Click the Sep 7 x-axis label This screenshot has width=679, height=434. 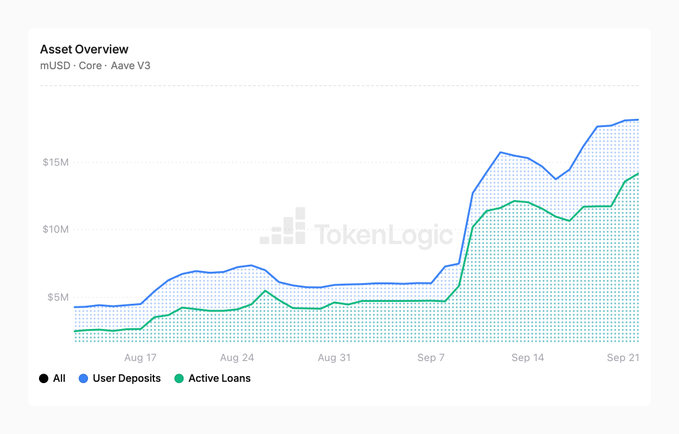point(431,358)
